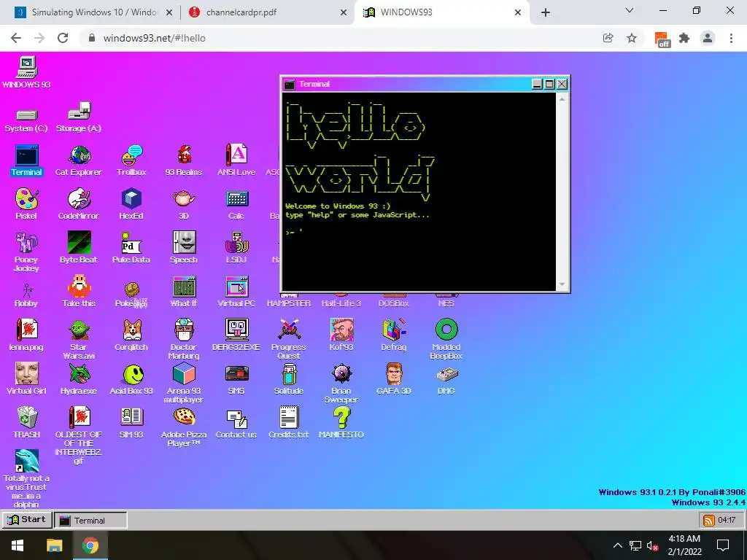Launch the Hydra.exe icon
The width and height of the screenshot is (747, 560).
coord(79,374)
